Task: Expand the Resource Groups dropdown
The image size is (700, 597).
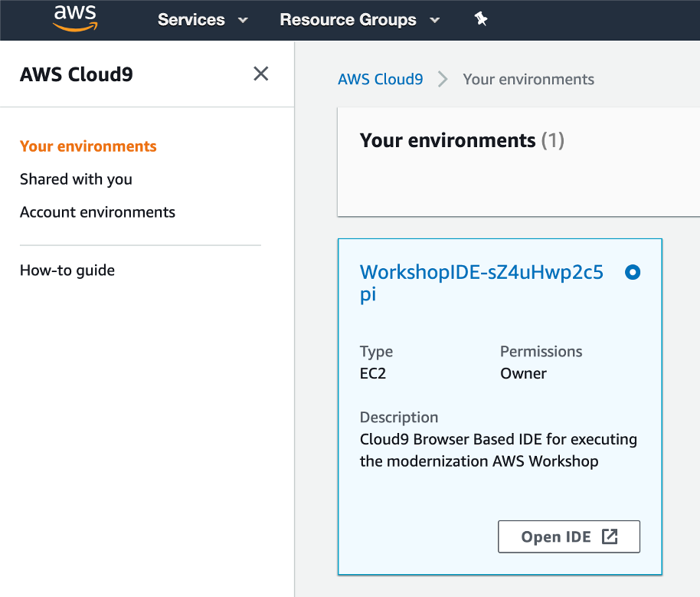Action: coord(360,20)
